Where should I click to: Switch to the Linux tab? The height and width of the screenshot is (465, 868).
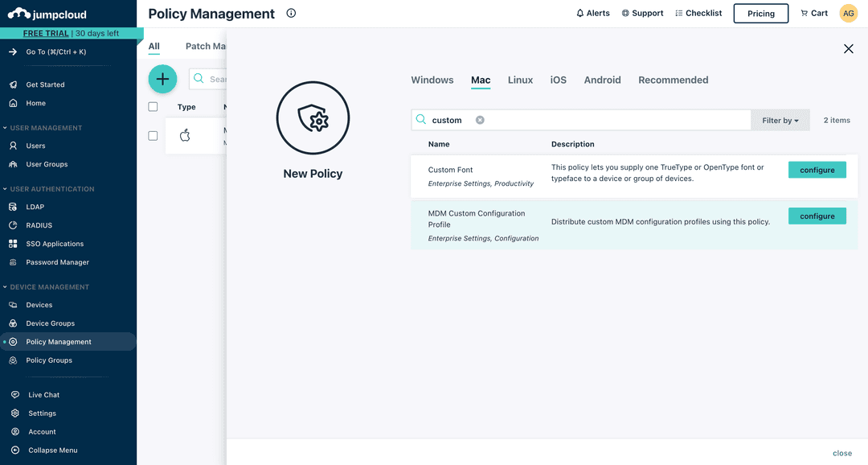tap(520, 80)
